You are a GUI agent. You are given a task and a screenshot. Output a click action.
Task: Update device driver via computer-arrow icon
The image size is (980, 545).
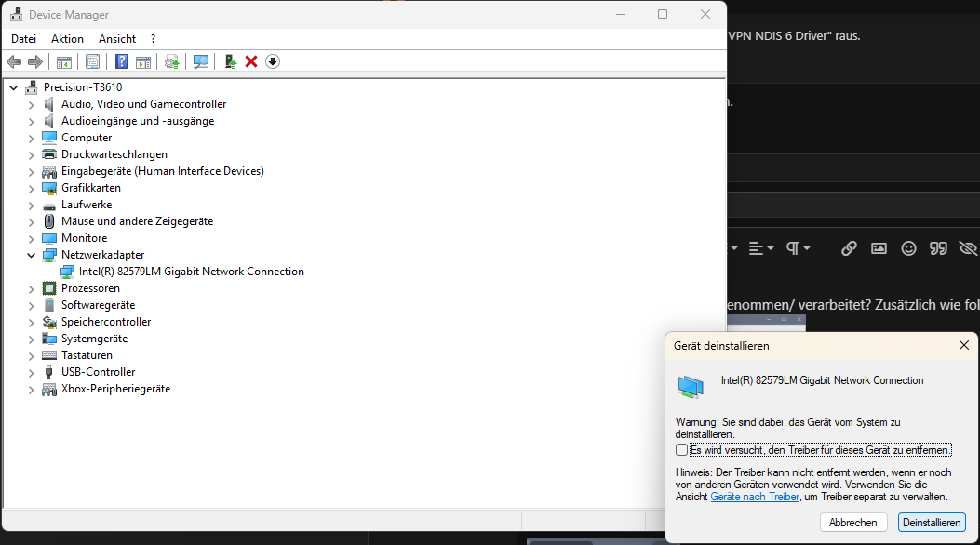230,61
